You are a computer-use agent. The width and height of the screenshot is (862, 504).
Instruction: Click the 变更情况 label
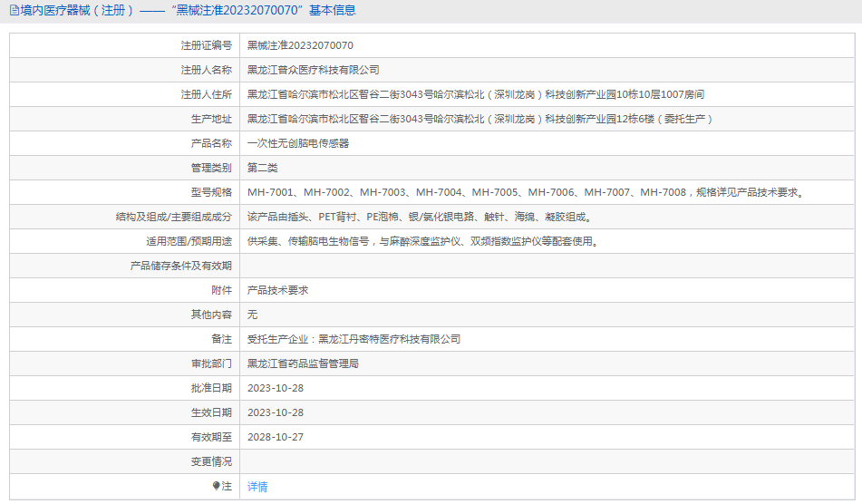[x=212, y=461]
